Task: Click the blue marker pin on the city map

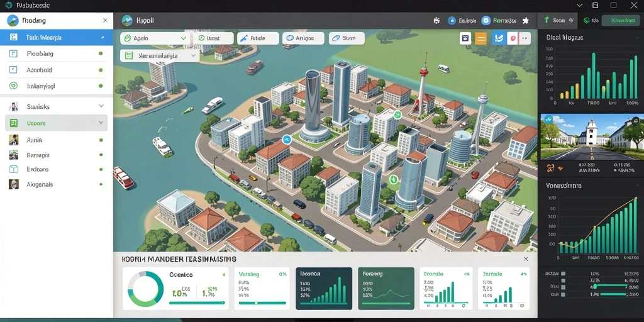Action: tap(286, 140)
